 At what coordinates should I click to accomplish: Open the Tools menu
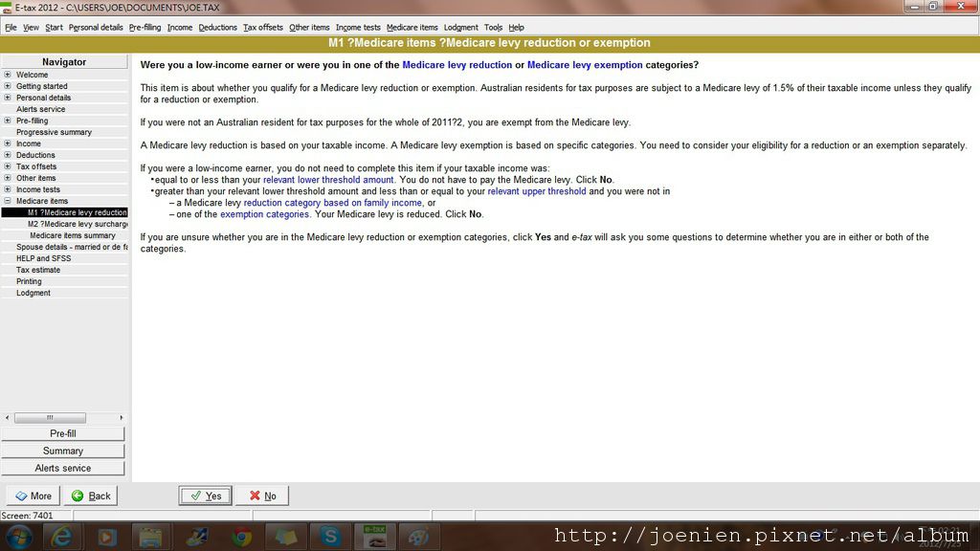tap(493, 28)
